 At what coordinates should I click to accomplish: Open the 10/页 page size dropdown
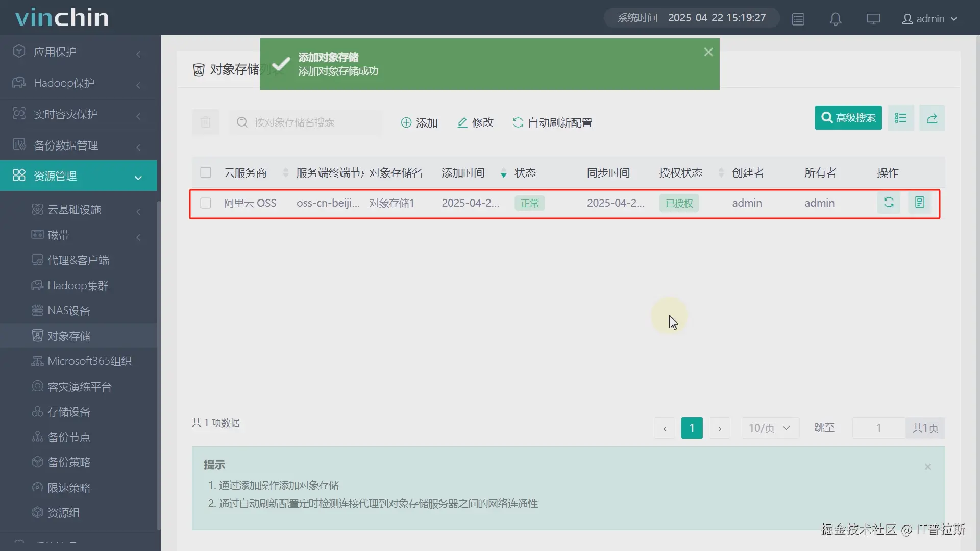(769, 428)
